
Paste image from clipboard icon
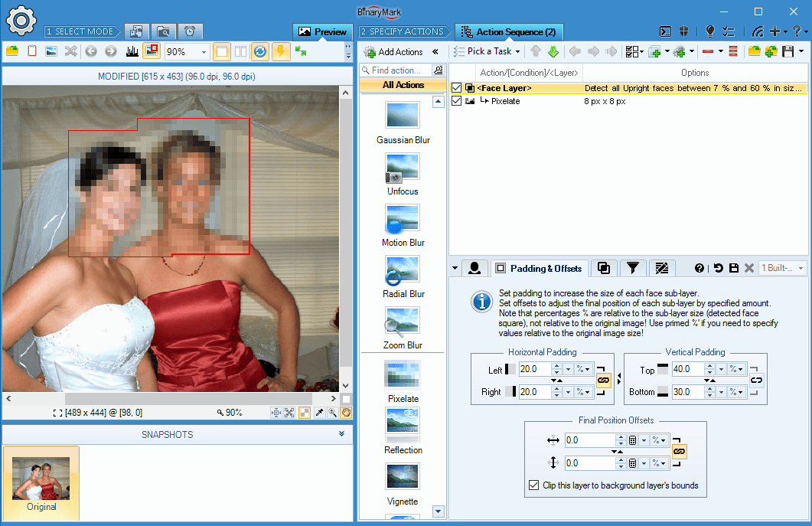[x=32, y=51]
